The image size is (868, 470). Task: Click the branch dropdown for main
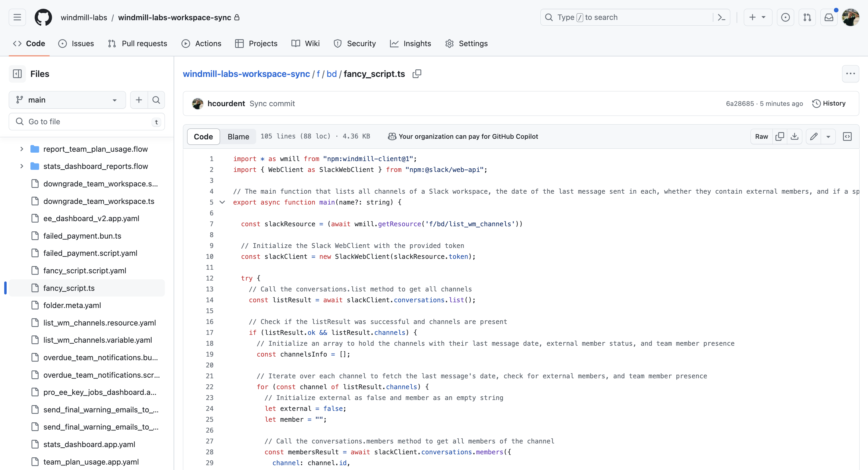click(67, 100)
